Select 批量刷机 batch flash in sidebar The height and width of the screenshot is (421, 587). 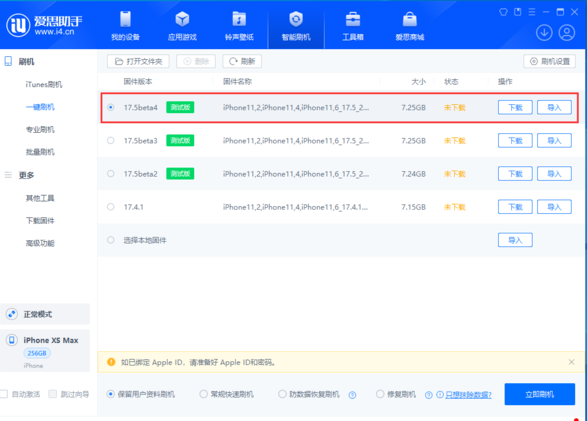pyautogui.click(x=40, y=152)
